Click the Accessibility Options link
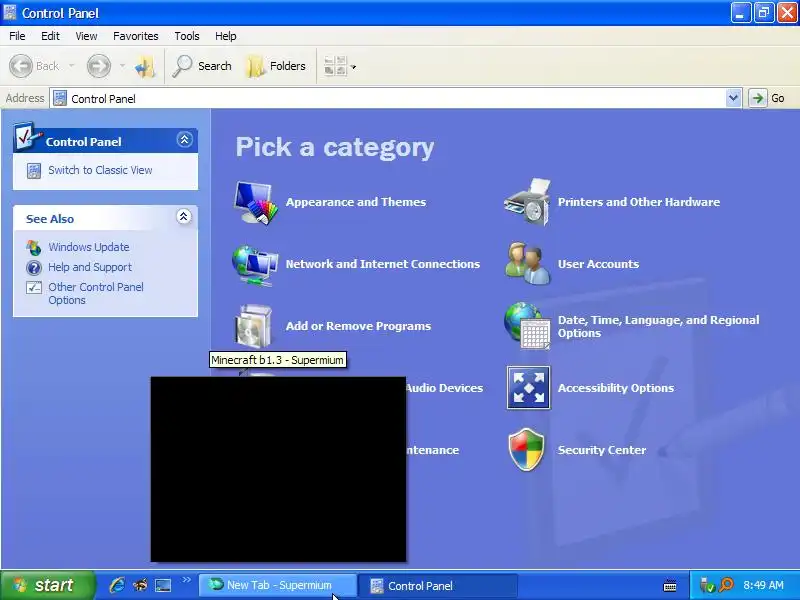This screenshot has height=600, width=800. tap(616, 388)
